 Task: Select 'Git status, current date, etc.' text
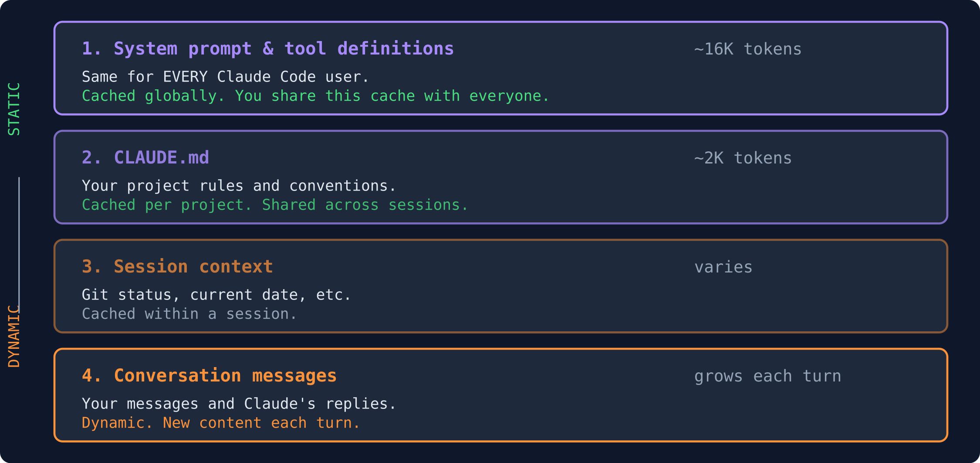pyautogui.click(x=216, y=295)
